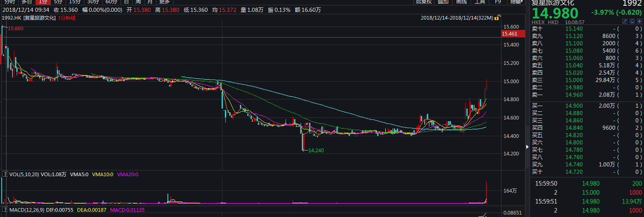Click the -3.97% (-0.620) change value
This screenshot has height=217, width=644.
coord(616,12)
